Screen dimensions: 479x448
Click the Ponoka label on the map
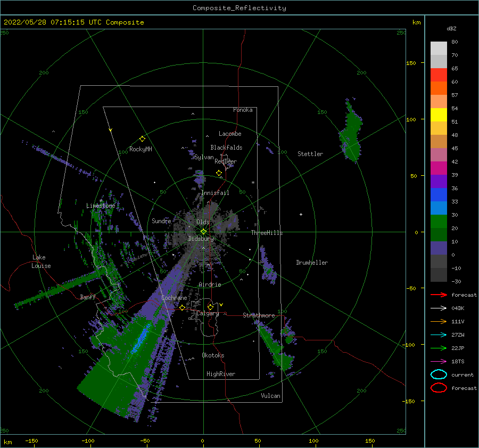point(243,110)
